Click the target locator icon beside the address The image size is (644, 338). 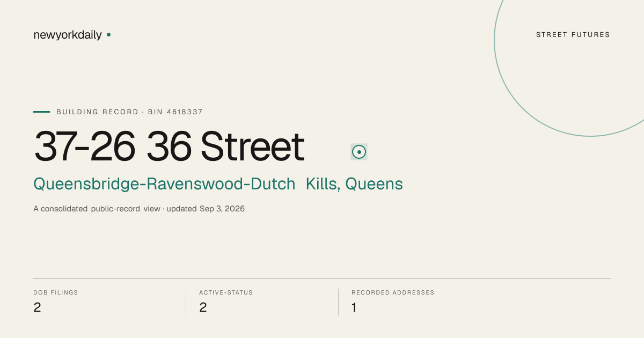(x=359, y=152)
